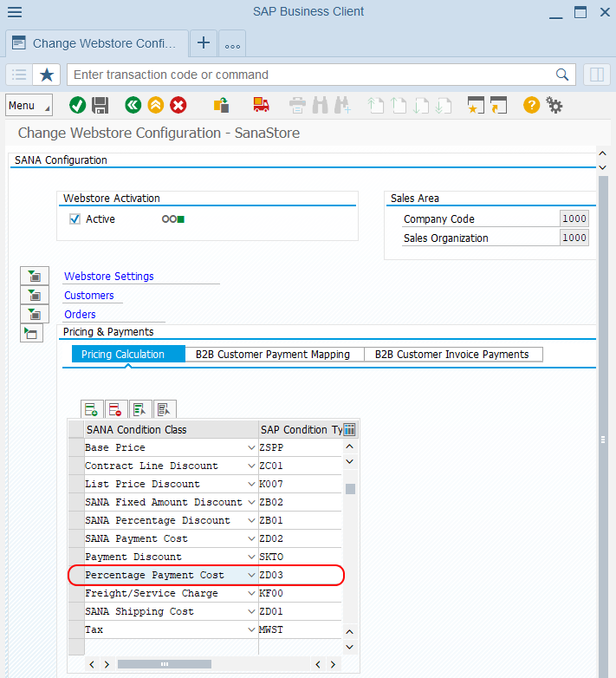Confirm with the green checkmark Enter icon
This screenshot has width=616, height=678.
click(x=77, y=105)
